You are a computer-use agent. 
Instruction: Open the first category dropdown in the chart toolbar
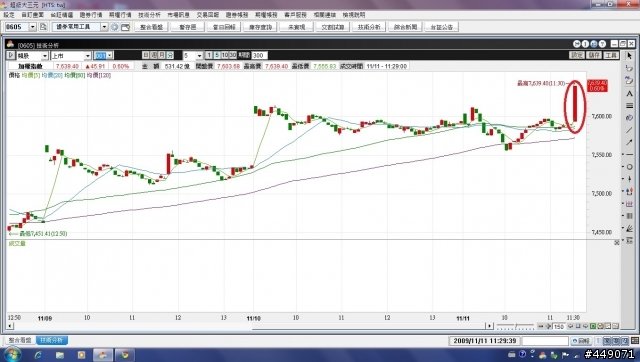tap(44, 56)
